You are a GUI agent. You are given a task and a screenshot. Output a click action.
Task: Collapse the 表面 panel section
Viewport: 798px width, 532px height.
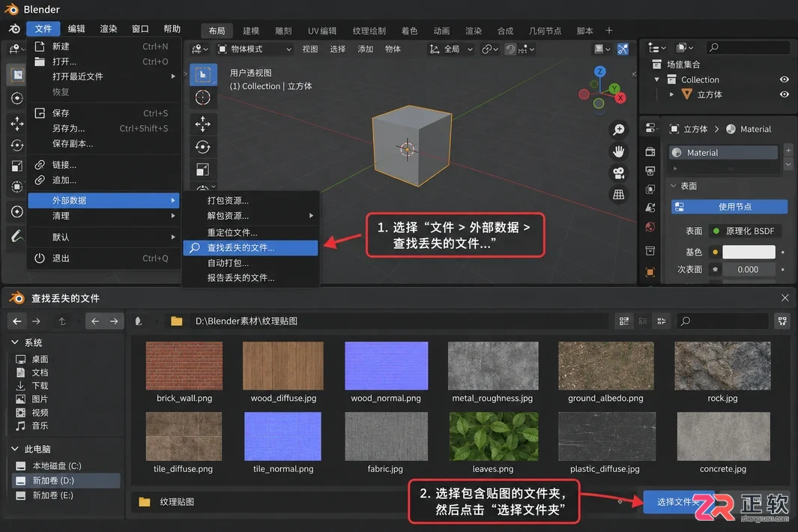[x=674, y=186]
